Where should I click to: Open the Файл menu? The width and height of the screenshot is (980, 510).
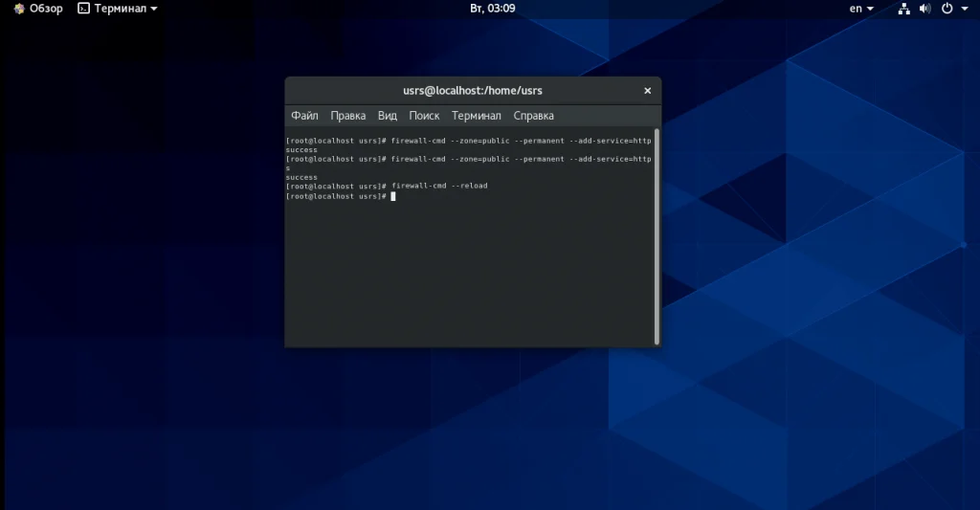pos(304,116)
